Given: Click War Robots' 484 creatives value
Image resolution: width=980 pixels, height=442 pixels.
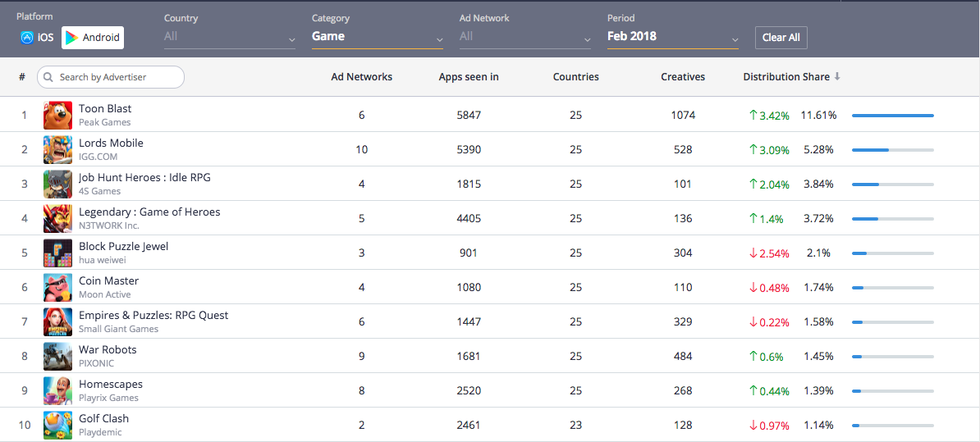Looking at the screenshot, I should (683, 357).
